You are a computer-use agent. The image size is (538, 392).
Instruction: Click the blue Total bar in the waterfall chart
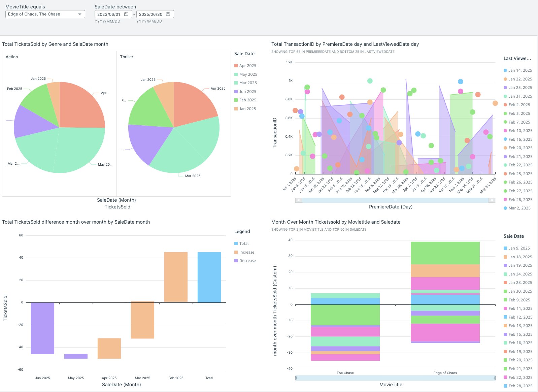coord(209,277)
